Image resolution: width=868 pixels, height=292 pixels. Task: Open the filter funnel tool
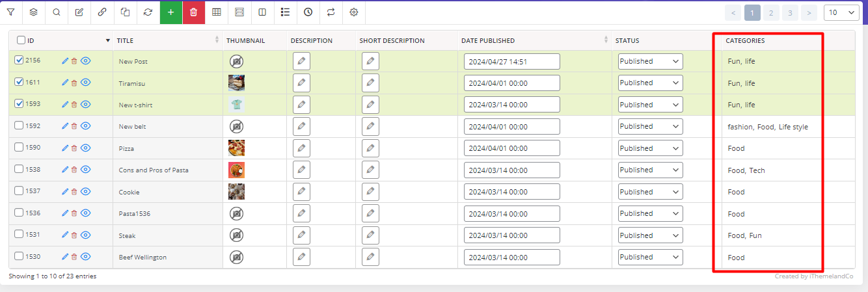(11, 12)
